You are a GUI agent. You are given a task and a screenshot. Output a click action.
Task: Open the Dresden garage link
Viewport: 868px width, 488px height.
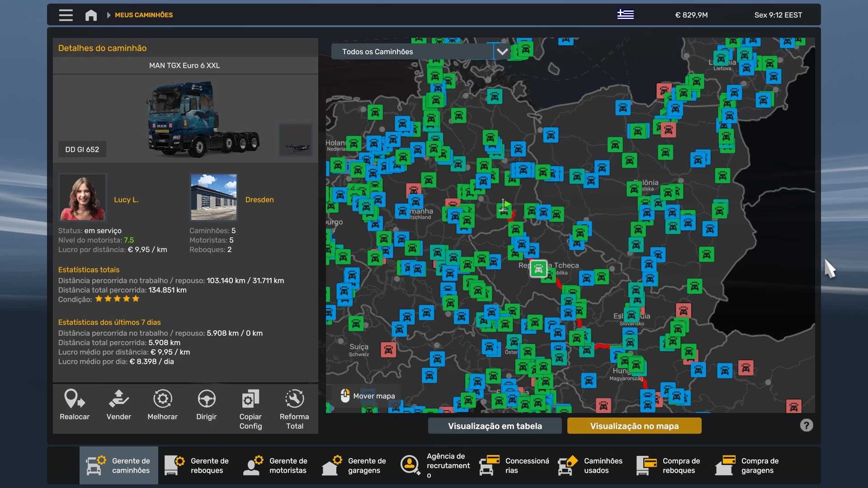tap(259, 199)
